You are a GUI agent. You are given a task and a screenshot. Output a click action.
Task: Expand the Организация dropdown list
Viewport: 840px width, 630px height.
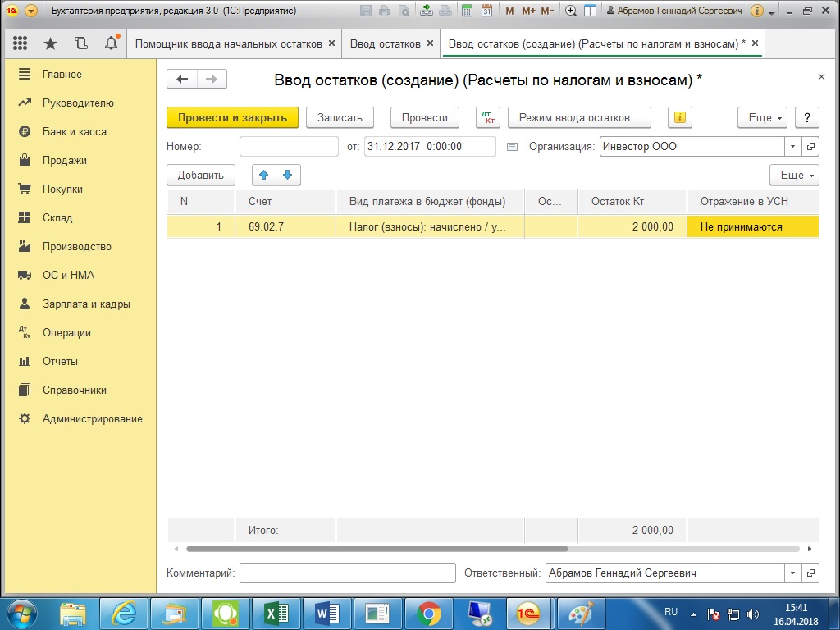(792, 147)
